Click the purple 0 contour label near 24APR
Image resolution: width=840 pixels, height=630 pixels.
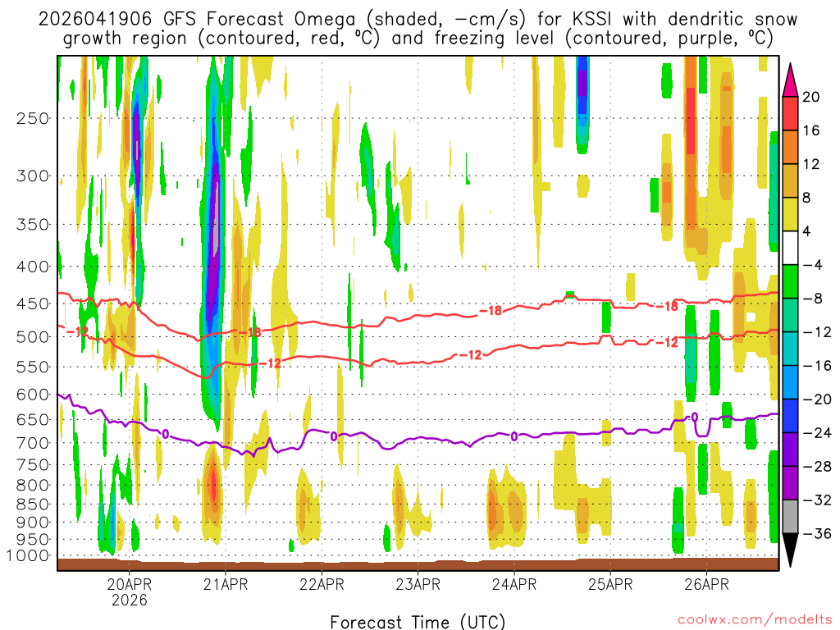tap(514, 437)
